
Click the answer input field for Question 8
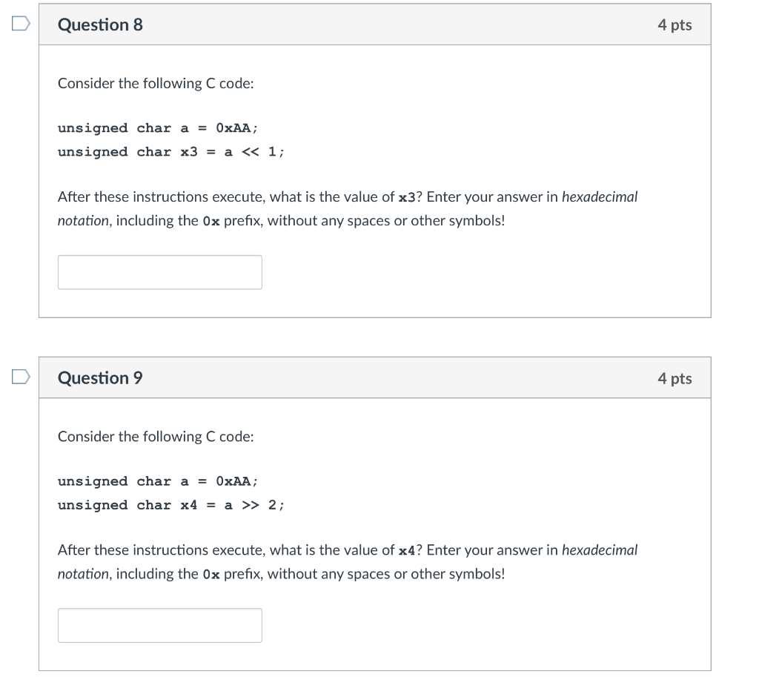[159, 271]
